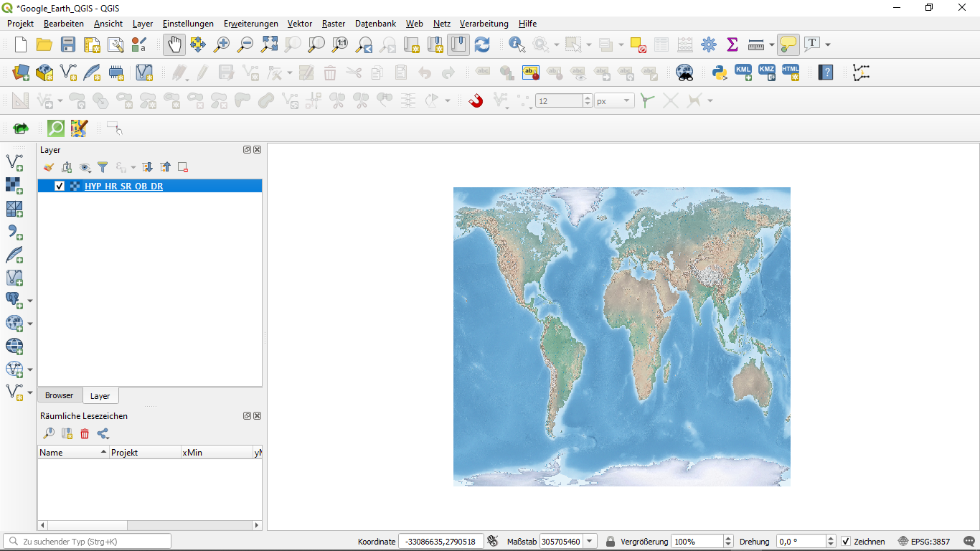Toggle topological editing green icon
Viewport: 980px width, 551px height.
point(648,101)
